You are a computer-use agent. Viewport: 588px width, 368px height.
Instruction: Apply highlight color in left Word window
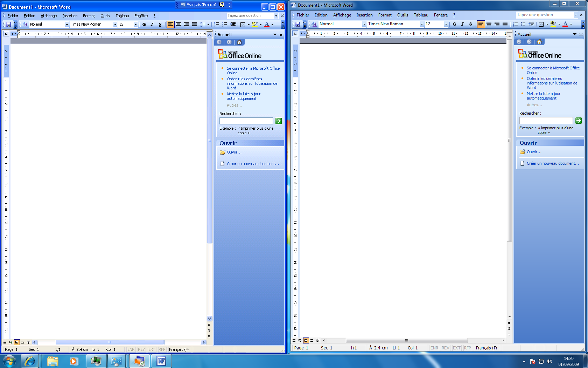254,25
